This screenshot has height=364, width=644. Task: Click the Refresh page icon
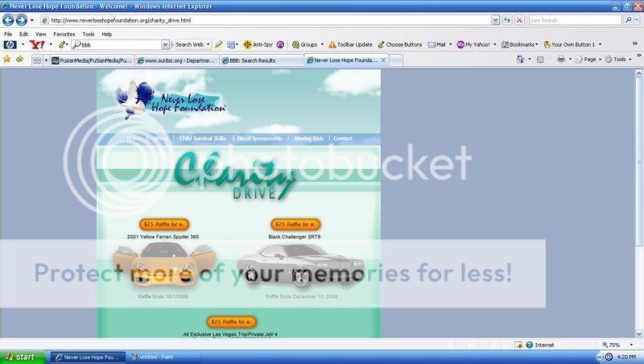[507, 19]
